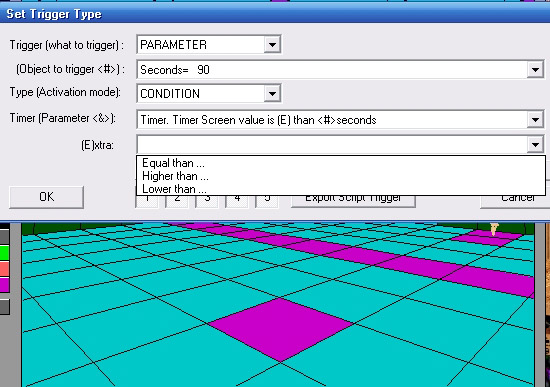
Task: Open the Trigger (what to trigger) dropdown
Action: (x=272, y=45)
